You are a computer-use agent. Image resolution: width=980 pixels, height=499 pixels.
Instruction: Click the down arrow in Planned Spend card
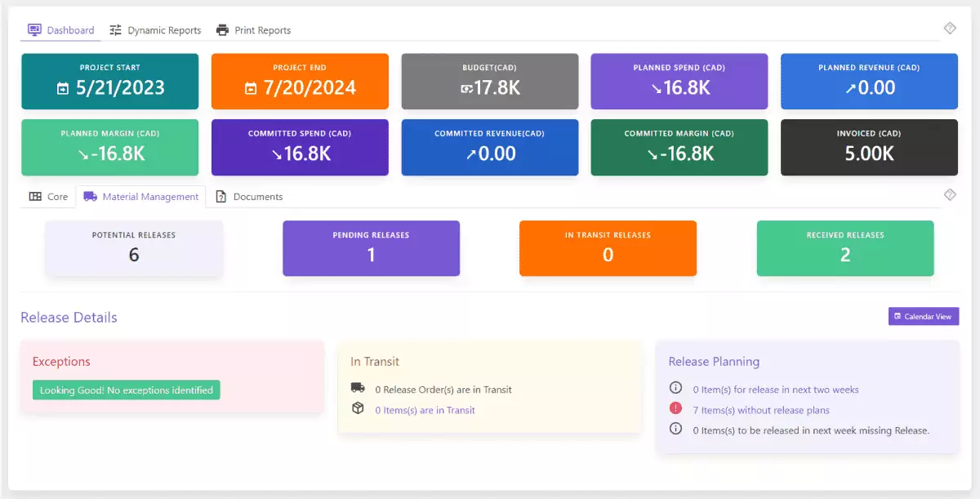click(656, 88)
